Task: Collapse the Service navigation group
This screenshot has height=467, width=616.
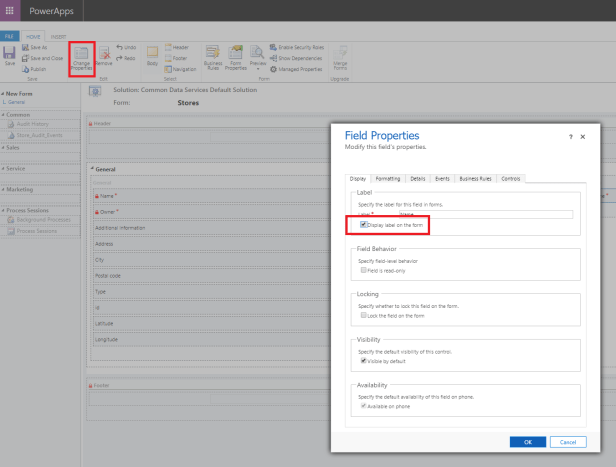Action: pos(3,168)
